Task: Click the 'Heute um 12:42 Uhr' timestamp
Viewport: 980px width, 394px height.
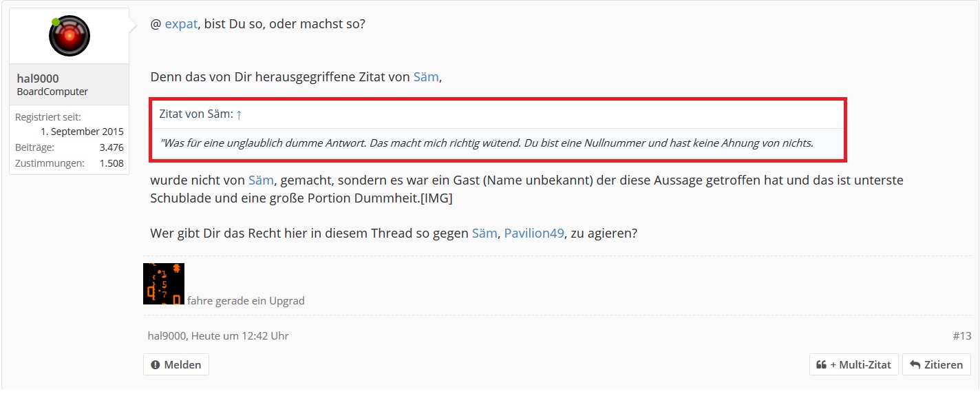Action: point(239,336)
